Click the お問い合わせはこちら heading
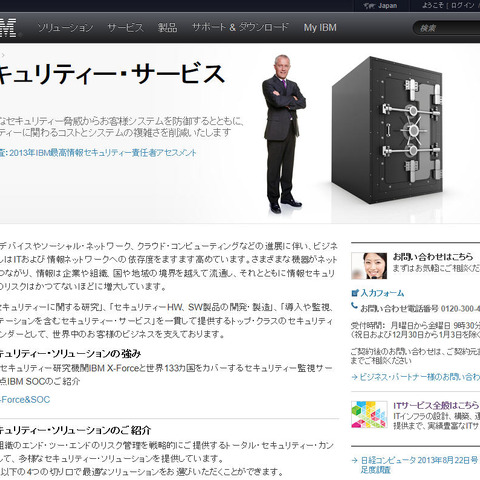Screen dimensions: 480x480 433,257
